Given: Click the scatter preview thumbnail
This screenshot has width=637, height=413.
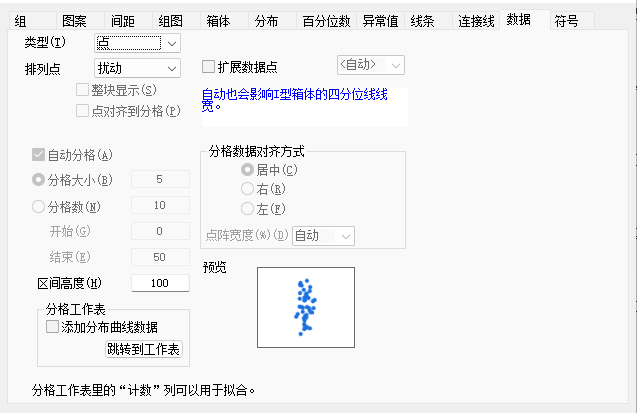Looking at the screenshot, I should pyautogui.click(x=305, y=308).
